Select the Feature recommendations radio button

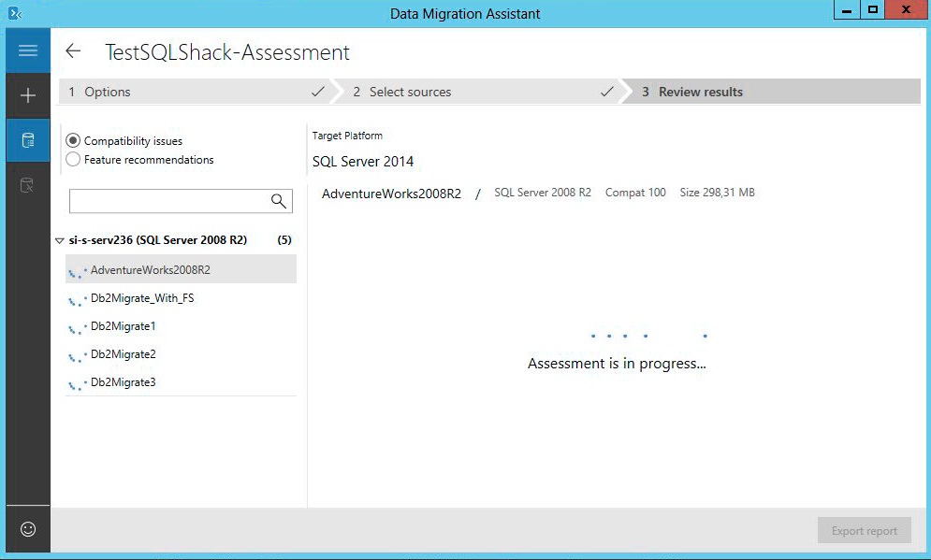(x=74, y=160)
